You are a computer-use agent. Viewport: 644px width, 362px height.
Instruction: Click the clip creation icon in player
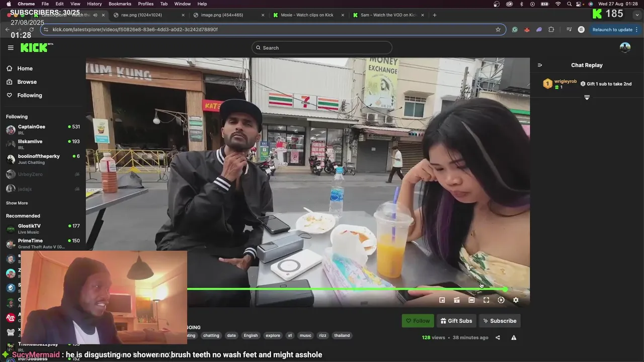[457, 300]
